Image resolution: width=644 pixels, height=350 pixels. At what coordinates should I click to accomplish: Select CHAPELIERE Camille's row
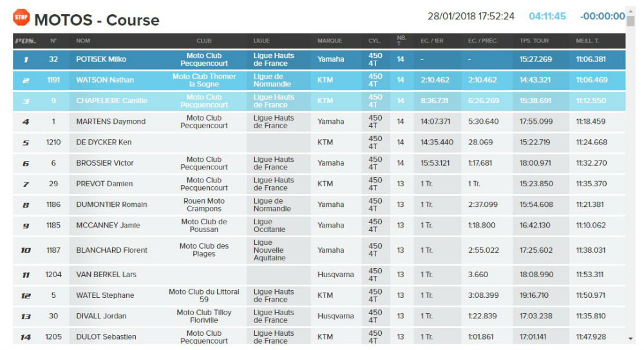tap(111, 101)
